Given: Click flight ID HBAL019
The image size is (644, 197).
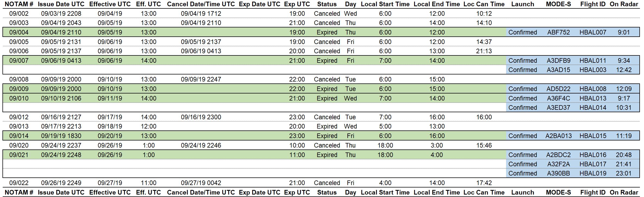Looking at the screenshot, I should (593, 173).
